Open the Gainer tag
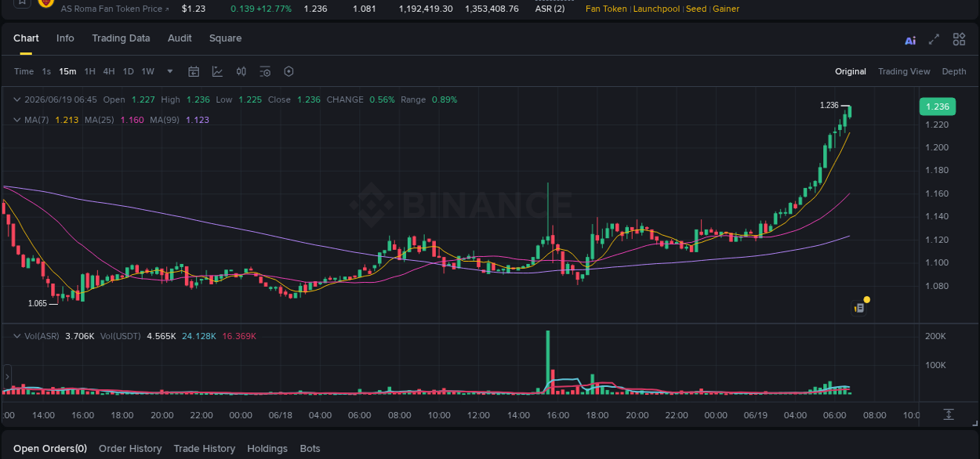980x459 pixels. [726, 9]
